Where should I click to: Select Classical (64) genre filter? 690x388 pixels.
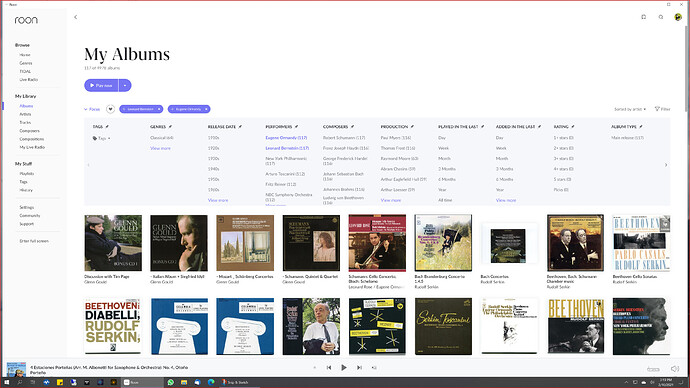161,138
